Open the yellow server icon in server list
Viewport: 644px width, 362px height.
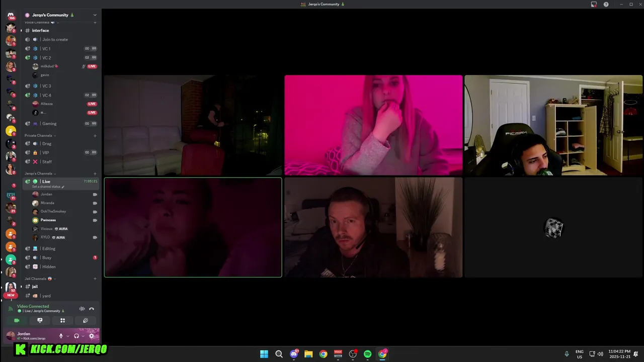pyautogui.click(x=11, y=131)
